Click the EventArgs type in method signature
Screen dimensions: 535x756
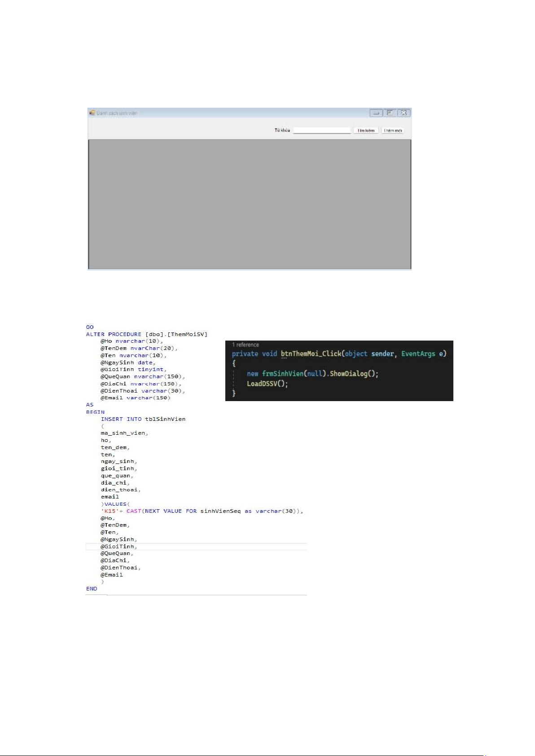coord(418,354)
